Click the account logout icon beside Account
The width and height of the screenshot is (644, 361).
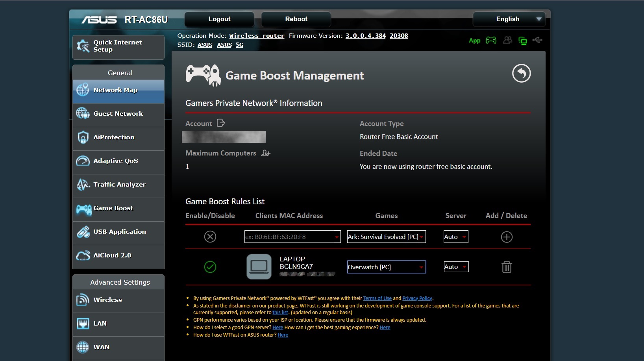pyautogui.click(x=221, y=123)
